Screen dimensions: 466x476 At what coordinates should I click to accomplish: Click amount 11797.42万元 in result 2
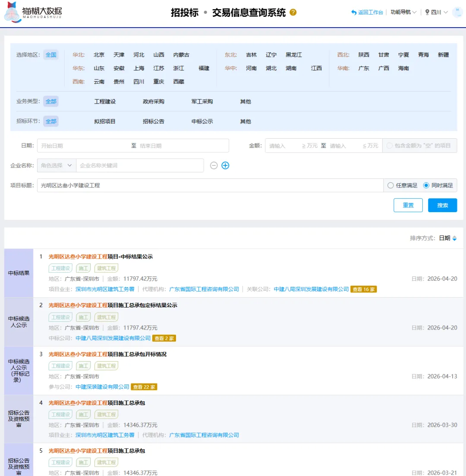click(x=140, y=328)
